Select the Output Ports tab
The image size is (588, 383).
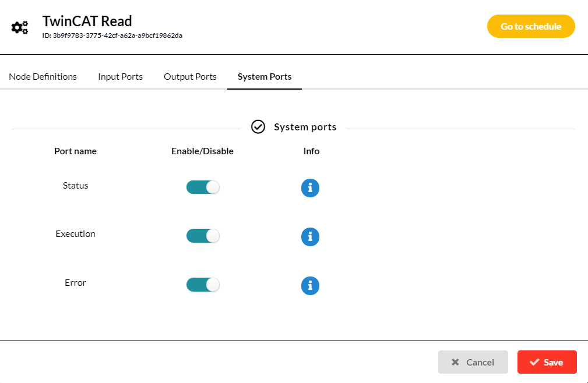190,76
